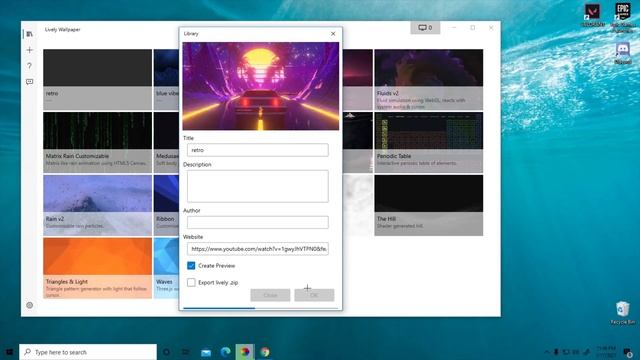This screenshot has height=360, width=640.
Task: Open Discord desktop shortcut
Action: 623,53
